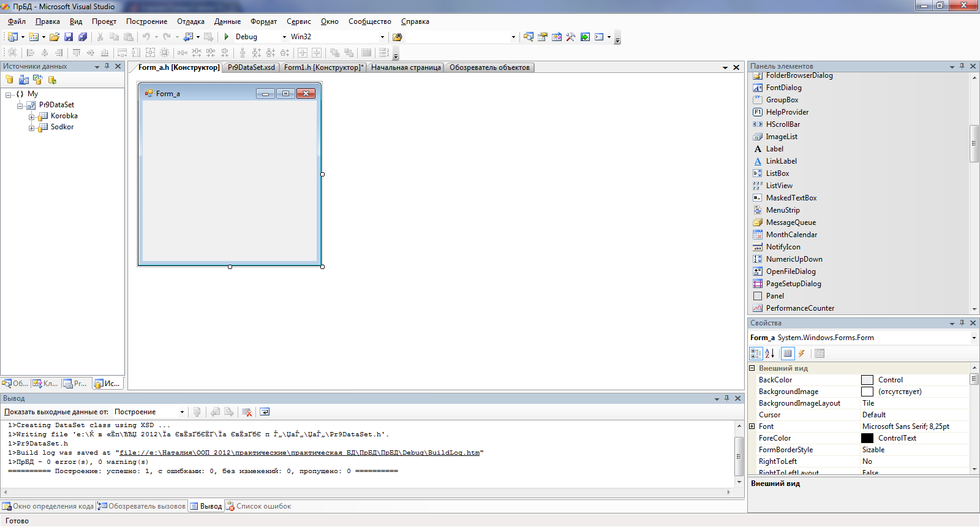Click the FormBorderStyle value Sizable
Image resolution: width=980 pixels, height=527 pixels.
click(x=873, y=450)
